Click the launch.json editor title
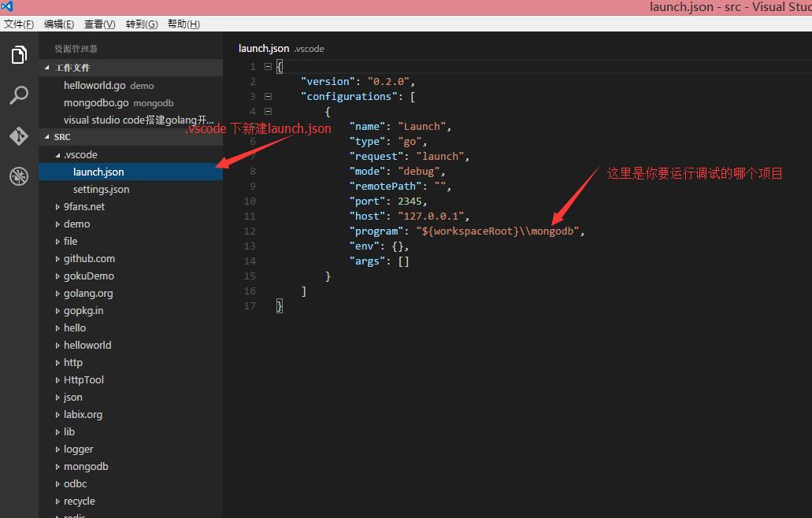 pyautogui.click(x=264, y=49)
